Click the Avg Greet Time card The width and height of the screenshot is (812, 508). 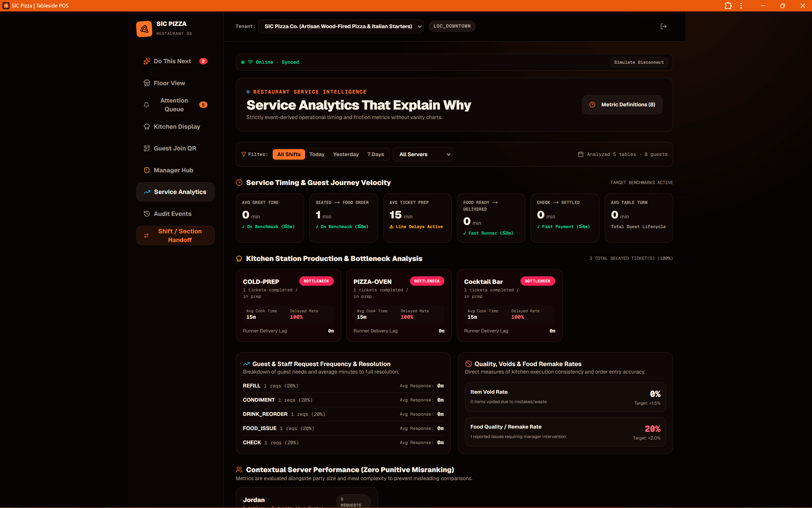click(270, 217)
